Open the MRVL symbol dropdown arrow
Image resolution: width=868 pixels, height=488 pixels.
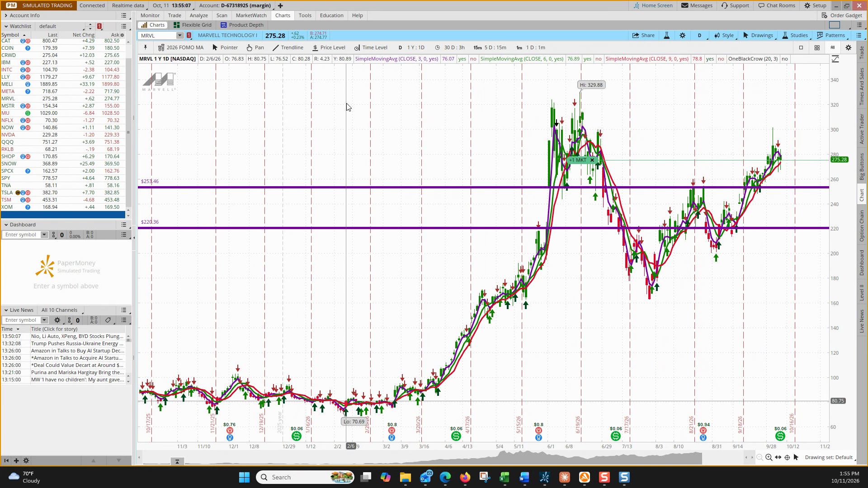pyautogui.click(x=179, y=35)
